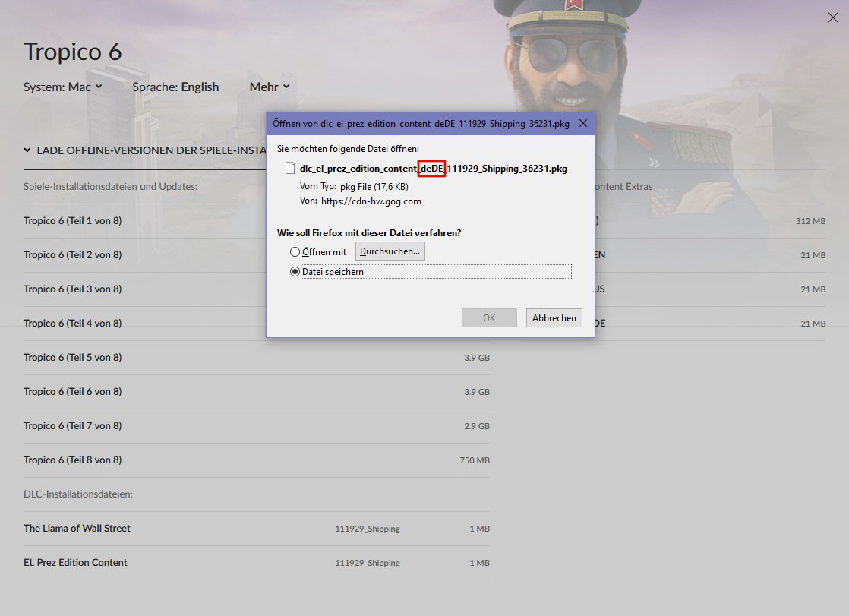Download Tropico 6 (Teil 7 von 8)
This screenshot has height=616, width=849.
click(256, 426)
